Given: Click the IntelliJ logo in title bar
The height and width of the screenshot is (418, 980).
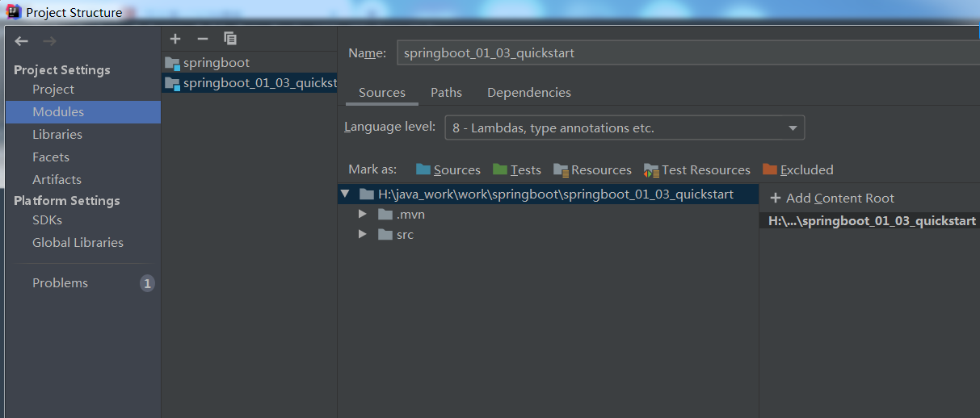Looking at the screenshot, I should [14, 12].
